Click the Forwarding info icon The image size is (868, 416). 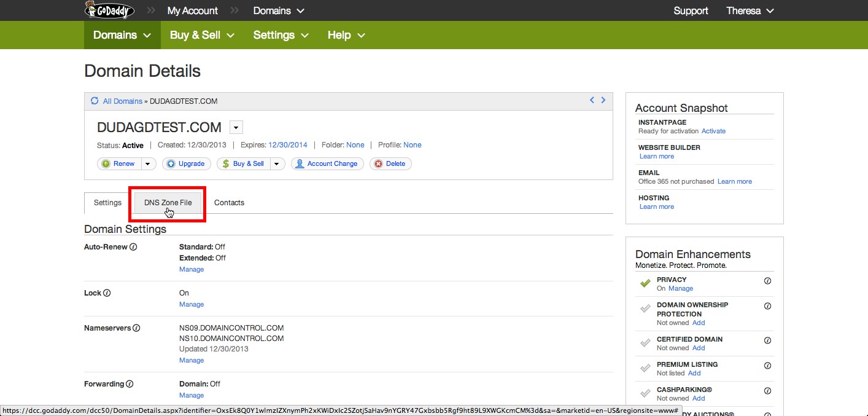130,384
